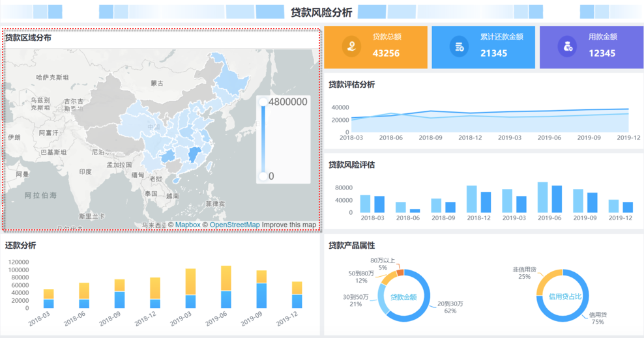Select the top handle of the map legend slider
Viewport: 644px width, 338px height.
pyautogui.click(x=263, y=102)
